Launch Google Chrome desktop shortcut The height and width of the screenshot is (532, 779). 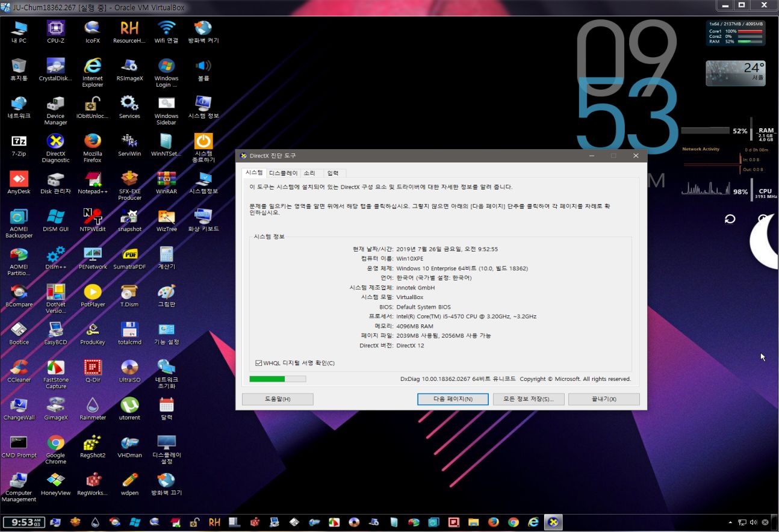pyautogui.click(x=55, y=450)
